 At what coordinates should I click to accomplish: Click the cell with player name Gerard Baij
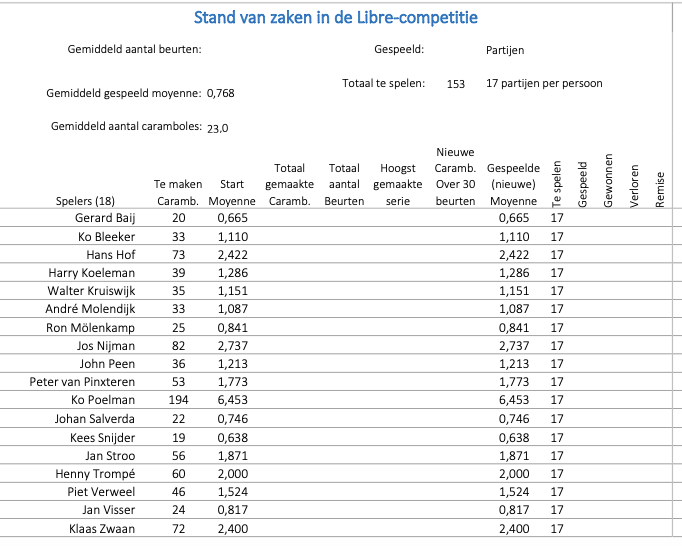[105, 218]
